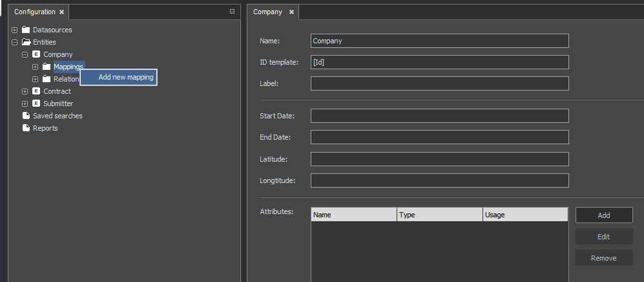Click the Name input field
The image size is (644, 282).
click(439, 41)
